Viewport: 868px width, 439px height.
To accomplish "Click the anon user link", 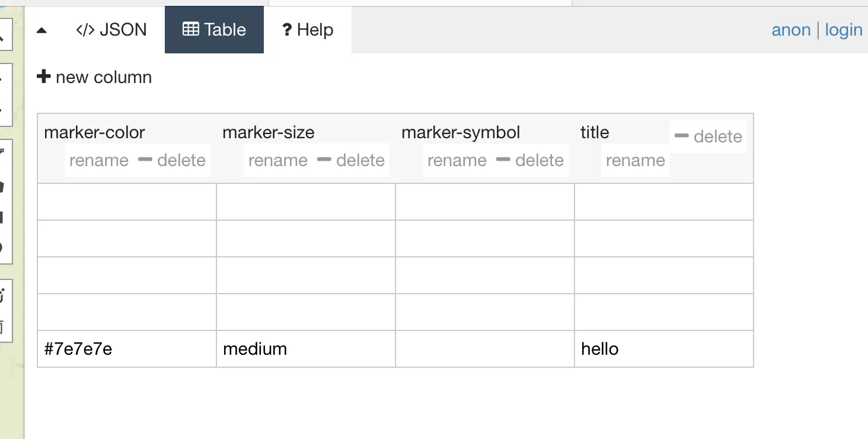I will [x=791, y=30].
